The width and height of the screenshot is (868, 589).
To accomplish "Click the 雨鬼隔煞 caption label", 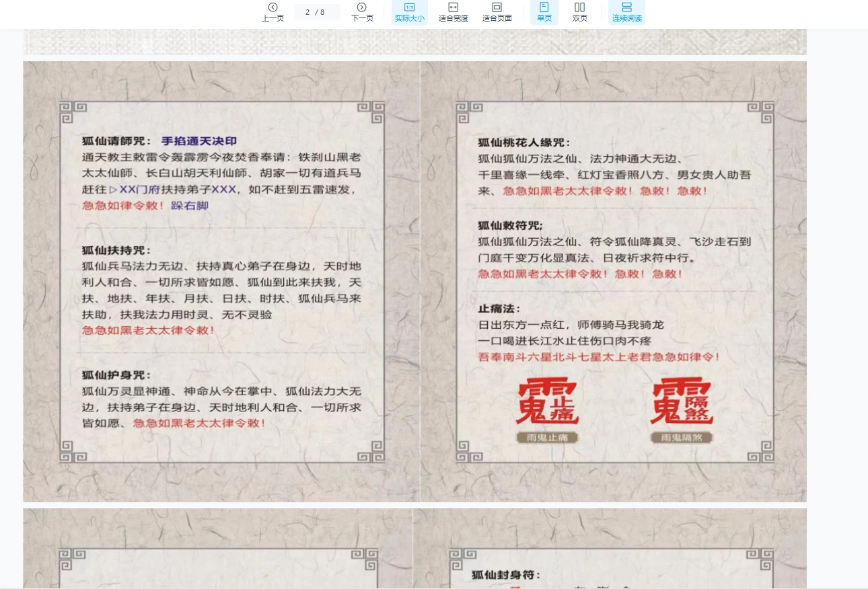I will pos(682,438).
